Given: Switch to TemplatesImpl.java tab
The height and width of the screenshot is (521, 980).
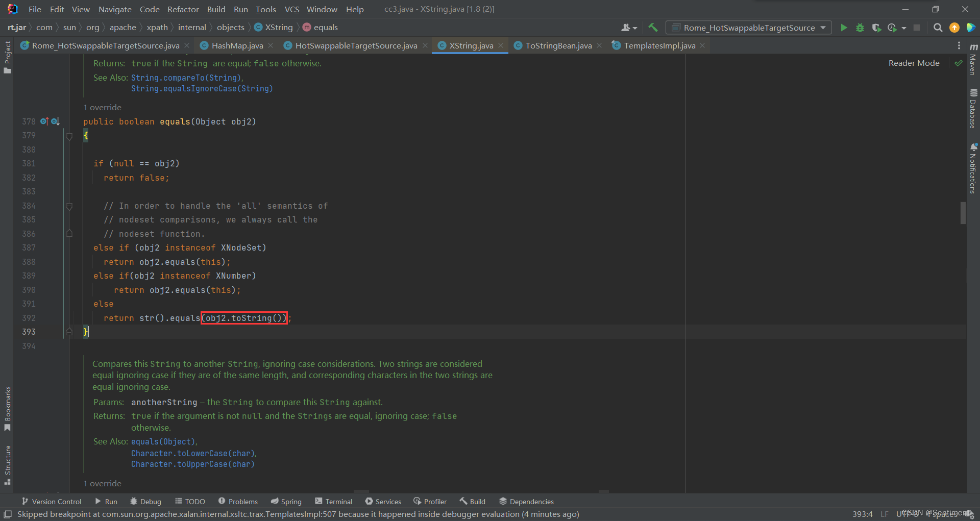Looking at the screenshot, I should tap(659, 46).
